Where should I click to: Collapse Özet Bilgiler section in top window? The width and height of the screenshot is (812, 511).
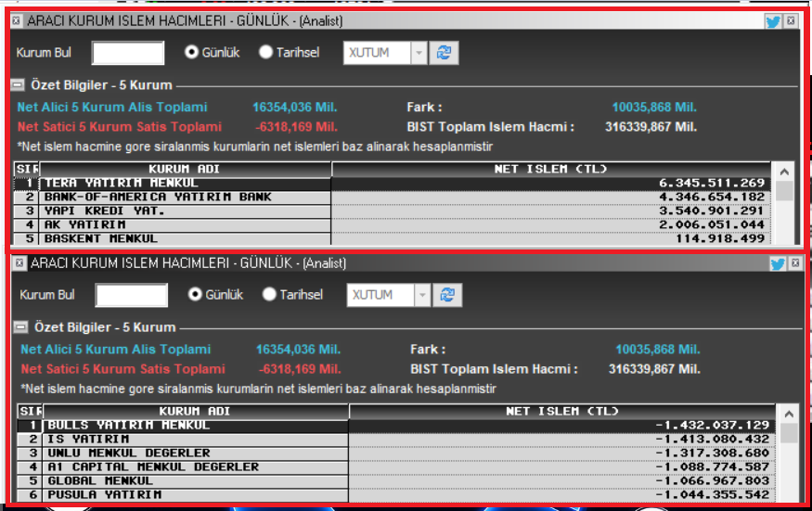tap(18, 85)
